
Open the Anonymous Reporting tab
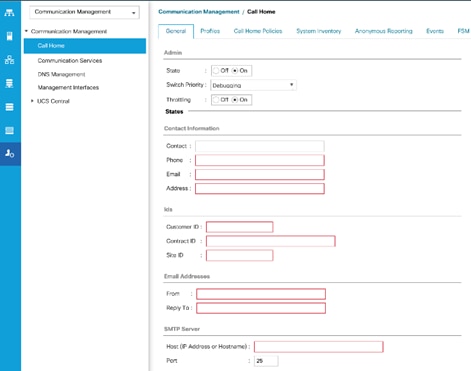tap(384, 31)
